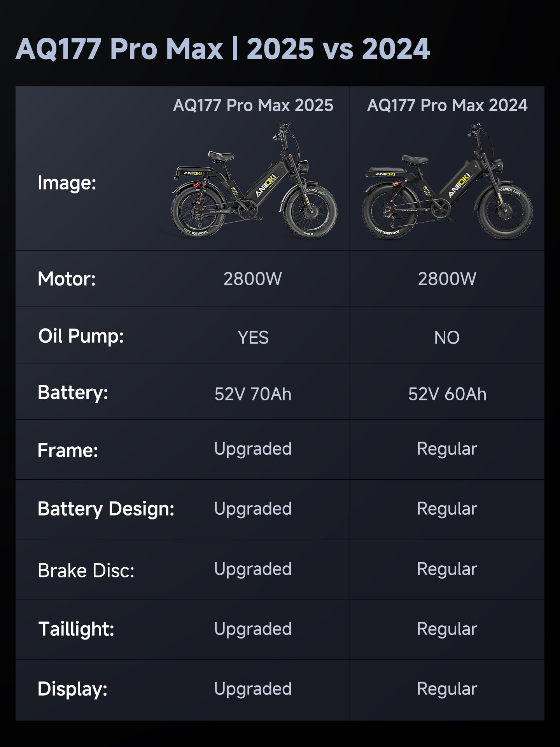
Task: Click Upgraded in the Battery Design row
Action: pos(253,509)
